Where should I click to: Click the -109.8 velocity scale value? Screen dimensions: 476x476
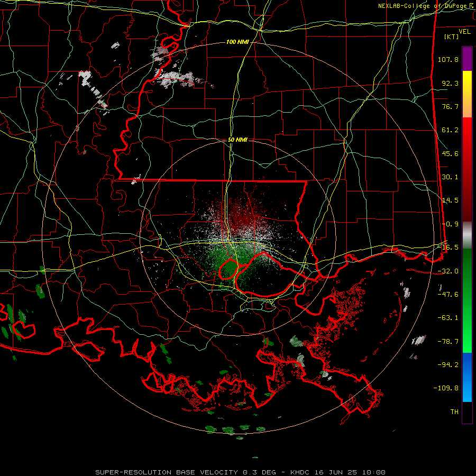click(x=446, y=388)
